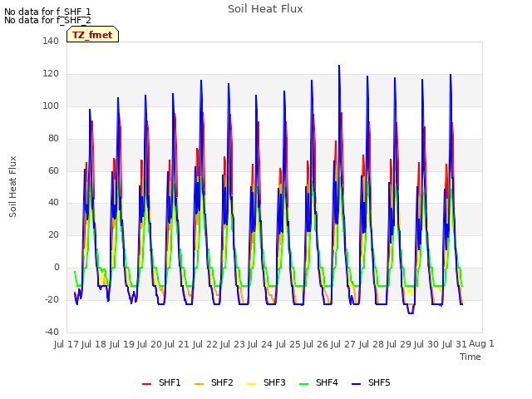
Task: Click the SHF1 red legend swatch
Action: [146, 383]
